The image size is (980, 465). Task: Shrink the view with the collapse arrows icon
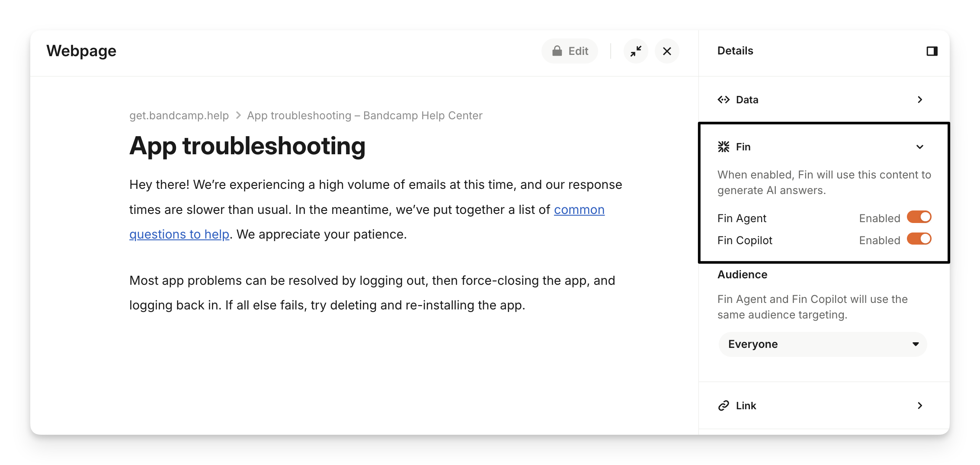(x=636, y=51)
